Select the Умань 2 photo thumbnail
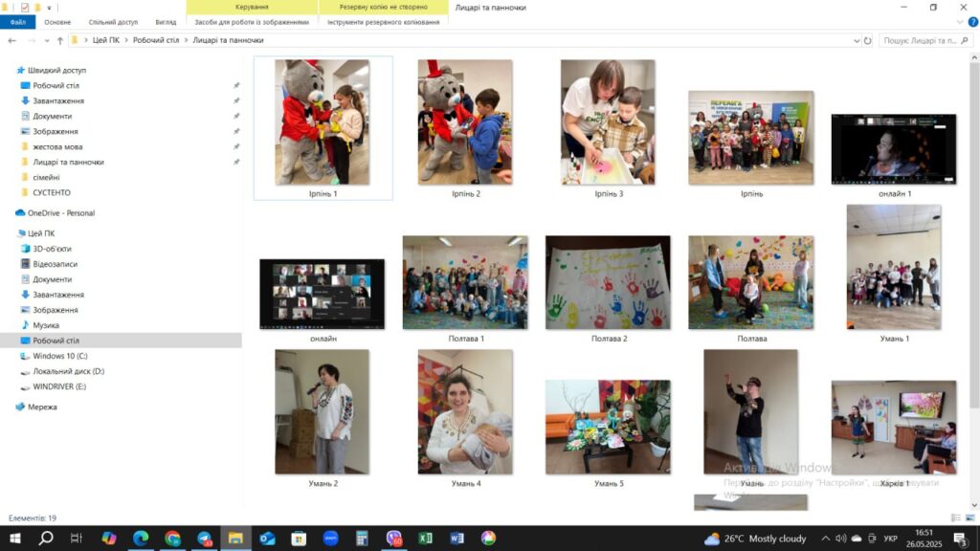This screenshot has height=551, width=980. 323,411
